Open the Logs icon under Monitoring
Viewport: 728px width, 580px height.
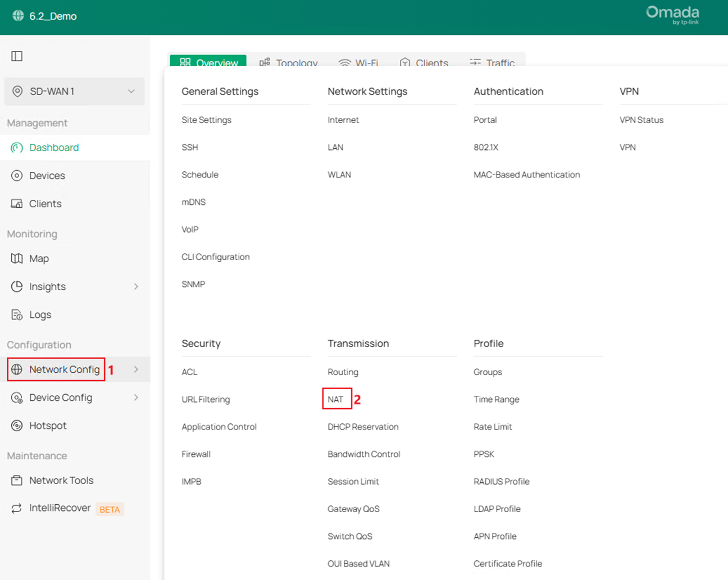[x=17, y=314]
